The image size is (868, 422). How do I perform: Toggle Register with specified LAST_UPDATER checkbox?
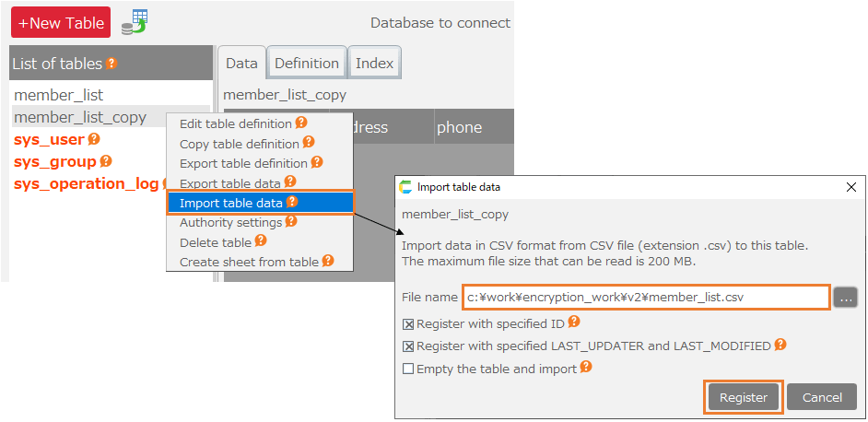pyautogui.click(x=408, y=346)
